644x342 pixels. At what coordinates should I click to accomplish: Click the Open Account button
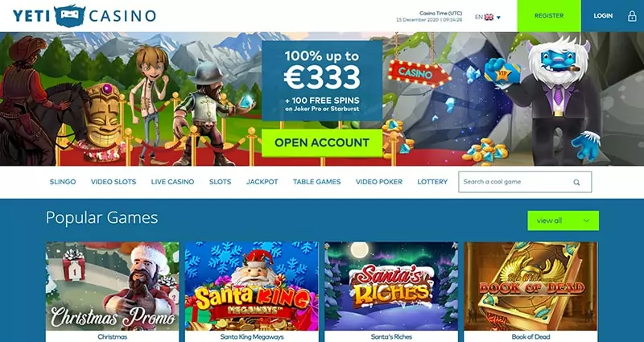pos(322,143)
